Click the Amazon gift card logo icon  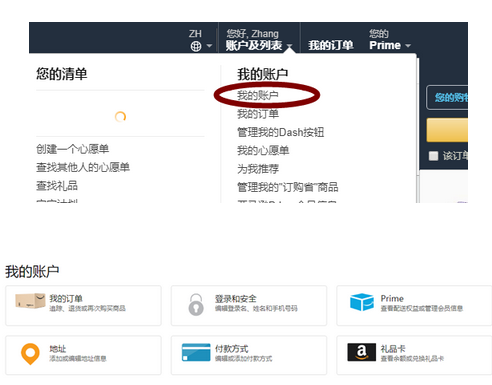tap(362, 352)
